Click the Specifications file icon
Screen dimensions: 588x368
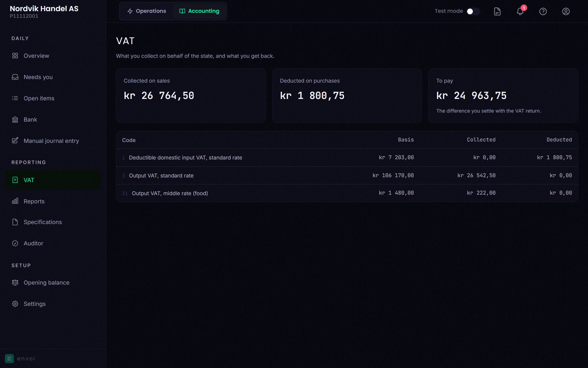pos(15,222)
